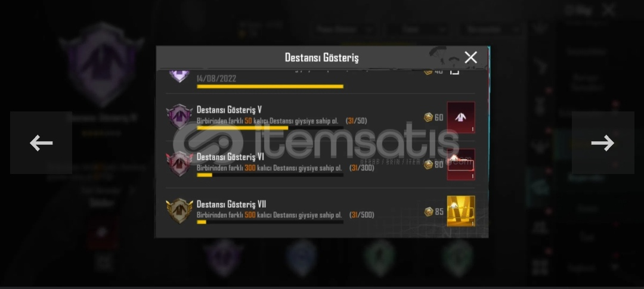Open the red crate reward for level VI
Viewport: 644px width, 289px height.
coord(461,164)
